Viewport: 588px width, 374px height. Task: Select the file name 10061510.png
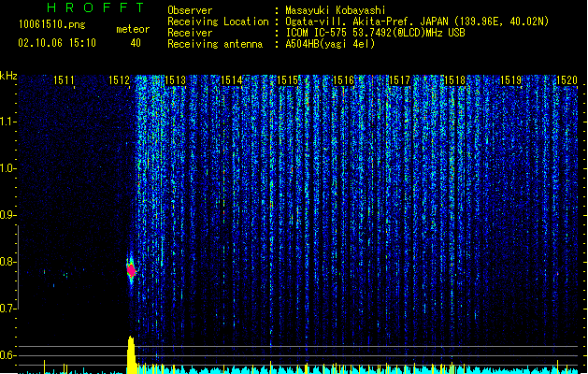pos(52,24)
